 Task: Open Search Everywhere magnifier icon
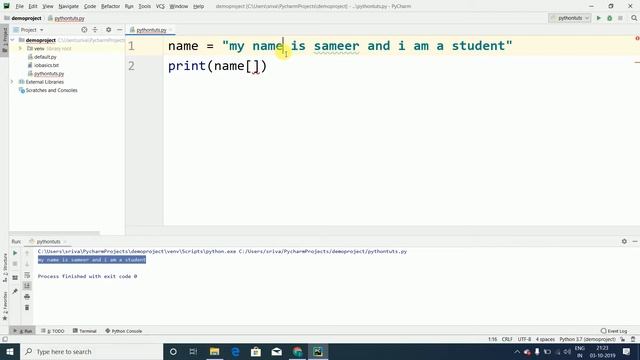[634, 18]
